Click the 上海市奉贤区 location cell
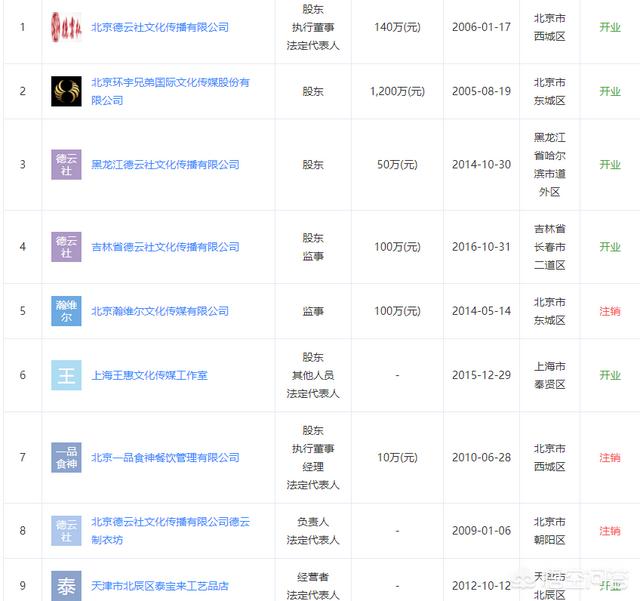This screenshot has width=640, height=601. pyautogui.click(x=549, y=375)
